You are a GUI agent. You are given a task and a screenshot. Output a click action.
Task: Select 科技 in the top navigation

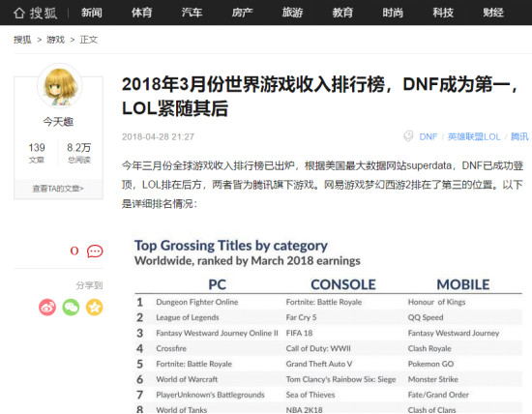(x=443, y=13)
